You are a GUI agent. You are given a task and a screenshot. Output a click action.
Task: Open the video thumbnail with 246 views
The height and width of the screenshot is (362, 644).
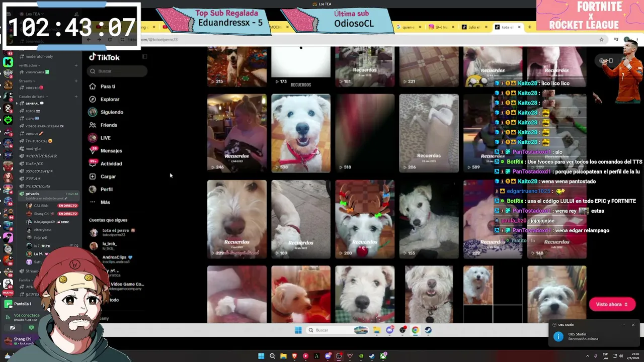237,133
